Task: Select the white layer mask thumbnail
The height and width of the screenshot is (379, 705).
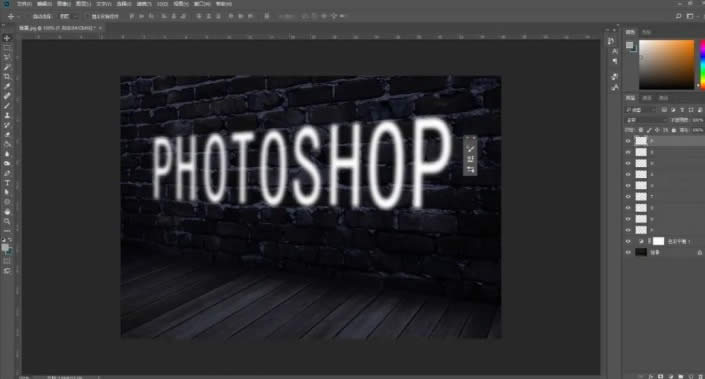Action: 658,241
